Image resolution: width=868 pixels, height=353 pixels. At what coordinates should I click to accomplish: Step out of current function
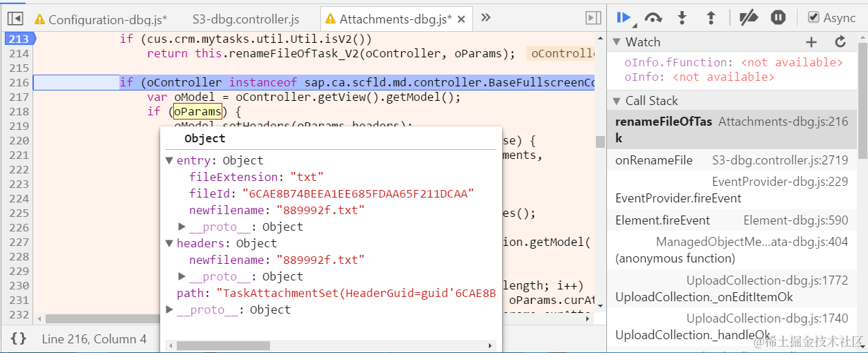coord(711,18)
